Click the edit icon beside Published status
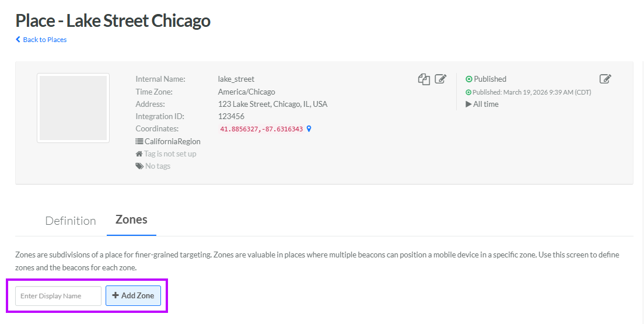The height and width of the screenshot is (324, 644). coord(605,79)
